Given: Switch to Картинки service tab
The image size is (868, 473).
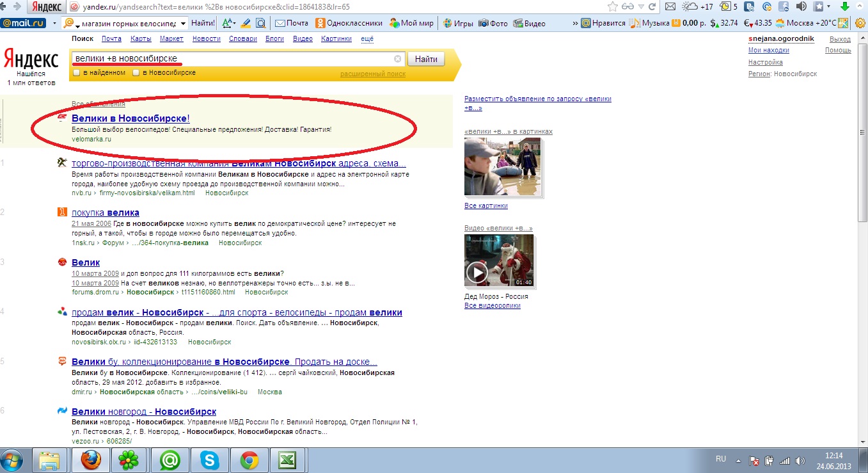Looking at the screenshot, I should (336, 39).
